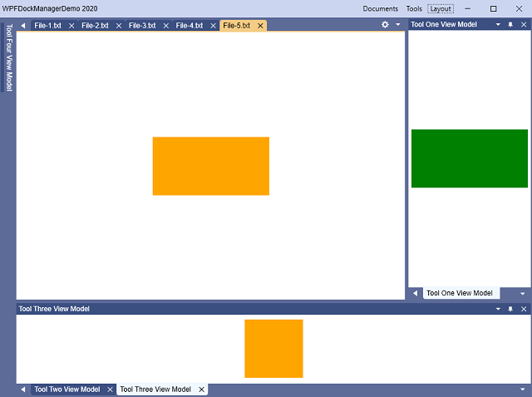Open the document settings gear icon

(x=385, y=24)
